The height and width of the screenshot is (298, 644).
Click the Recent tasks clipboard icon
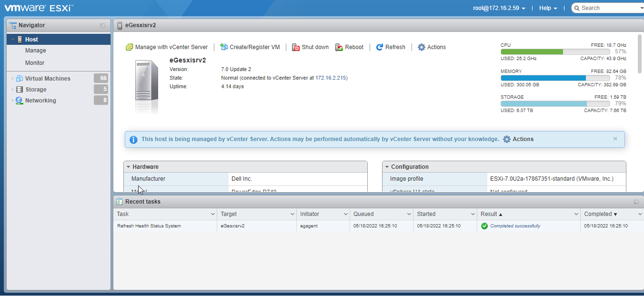pos(119,202)
